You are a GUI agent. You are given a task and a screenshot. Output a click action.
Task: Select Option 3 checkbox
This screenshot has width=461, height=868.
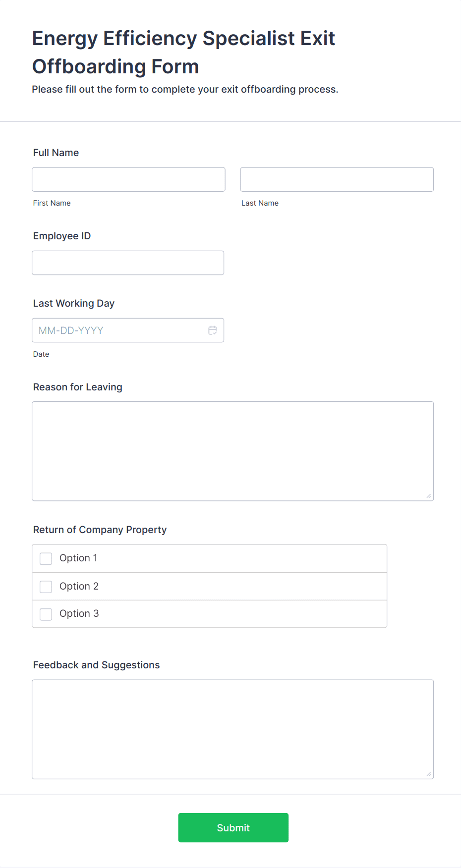46,614
